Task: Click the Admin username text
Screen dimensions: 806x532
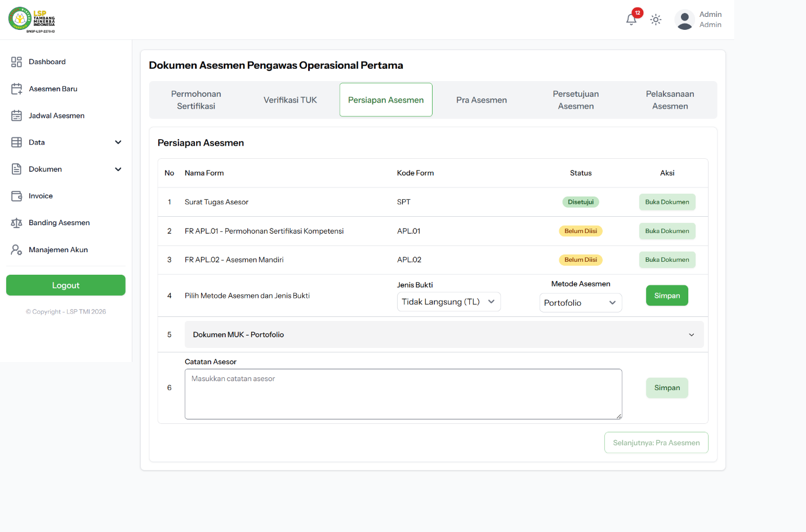Action: [x=710, y=15]
